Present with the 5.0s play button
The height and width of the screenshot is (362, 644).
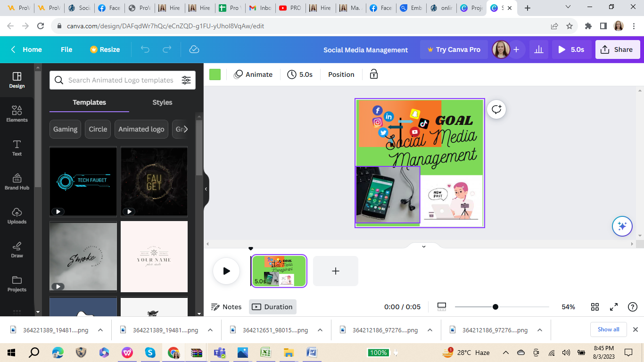coord(572,49)
